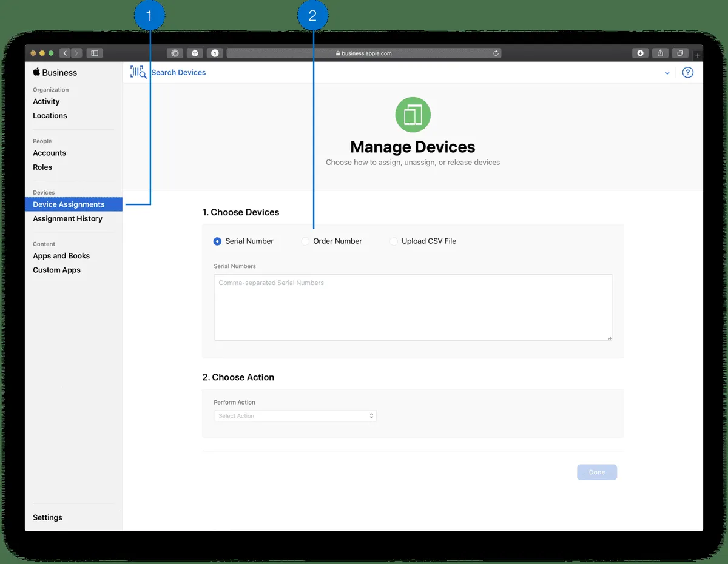728x564 pixels.
Task: Open Custom Apps in sidebar
Action: [56, 270]
